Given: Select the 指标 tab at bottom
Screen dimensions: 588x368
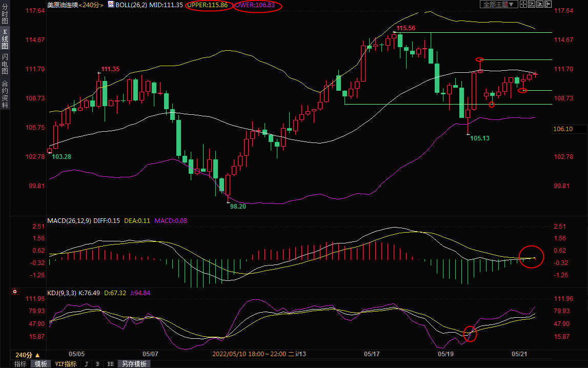Looking at the screenshot, I should tap(21, 364).
